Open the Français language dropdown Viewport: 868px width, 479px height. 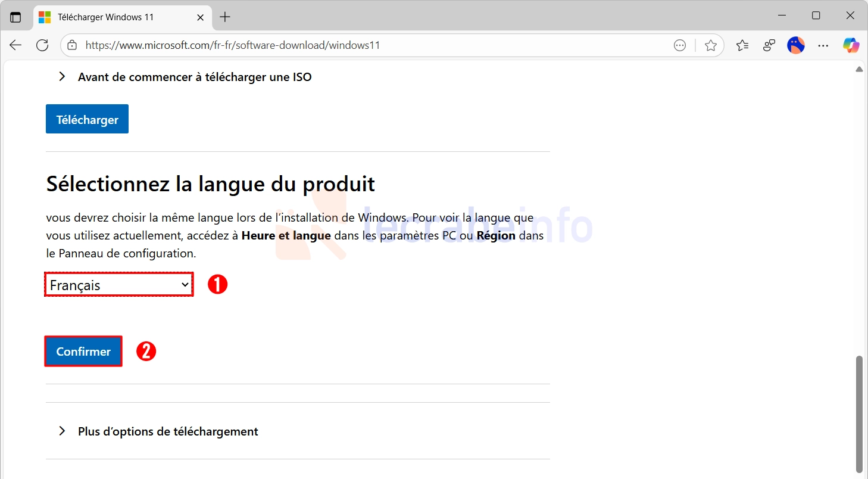(119, 285)
